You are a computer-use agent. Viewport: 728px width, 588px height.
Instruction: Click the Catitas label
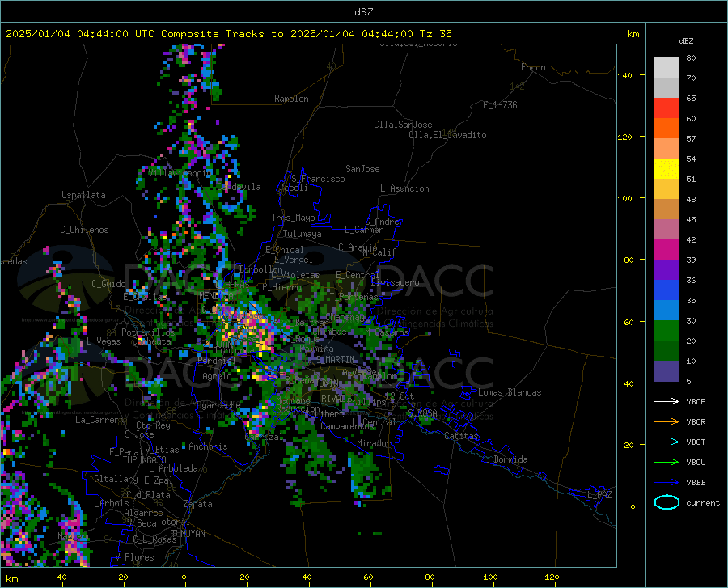(462, 436)
